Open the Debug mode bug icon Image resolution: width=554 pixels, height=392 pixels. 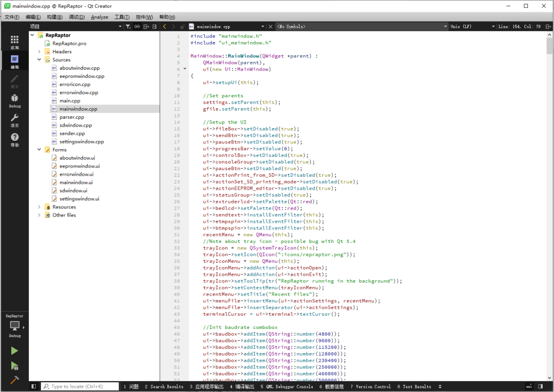(x=14, y=100)
